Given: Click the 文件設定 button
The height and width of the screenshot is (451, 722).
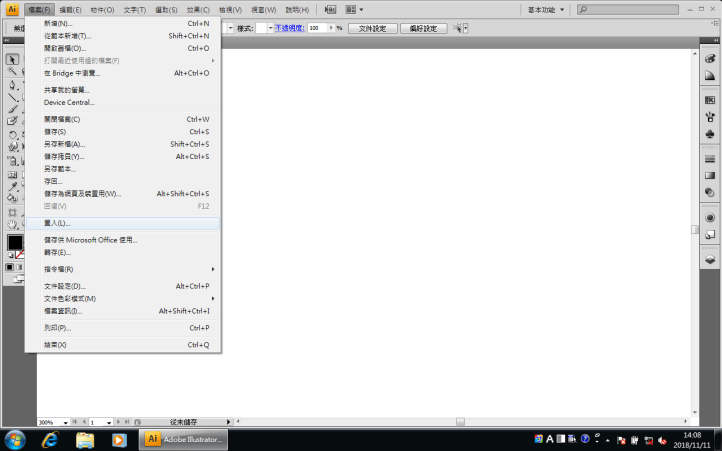Looking at the screenshot, I should pyautogui.click(x=372, y=28).
